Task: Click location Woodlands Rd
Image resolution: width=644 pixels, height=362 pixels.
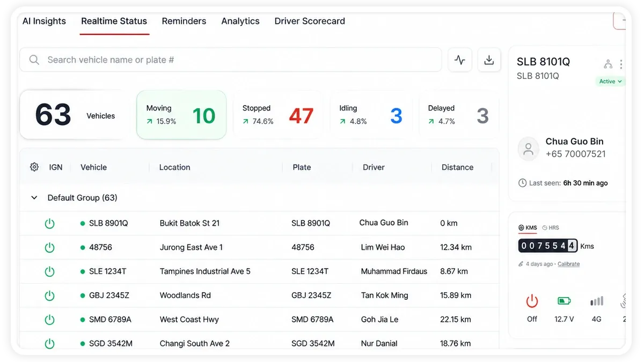Action: pos(185,295)
